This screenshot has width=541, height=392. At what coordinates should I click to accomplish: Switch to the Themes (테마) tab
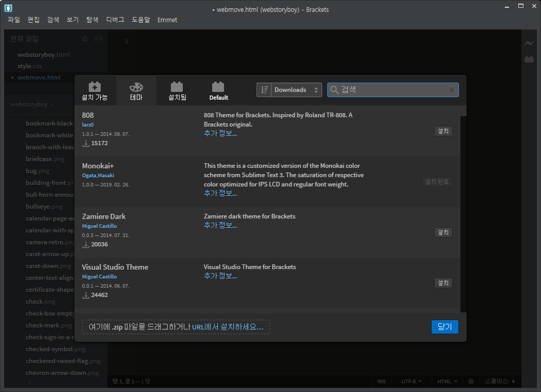(x=136, y=91)
